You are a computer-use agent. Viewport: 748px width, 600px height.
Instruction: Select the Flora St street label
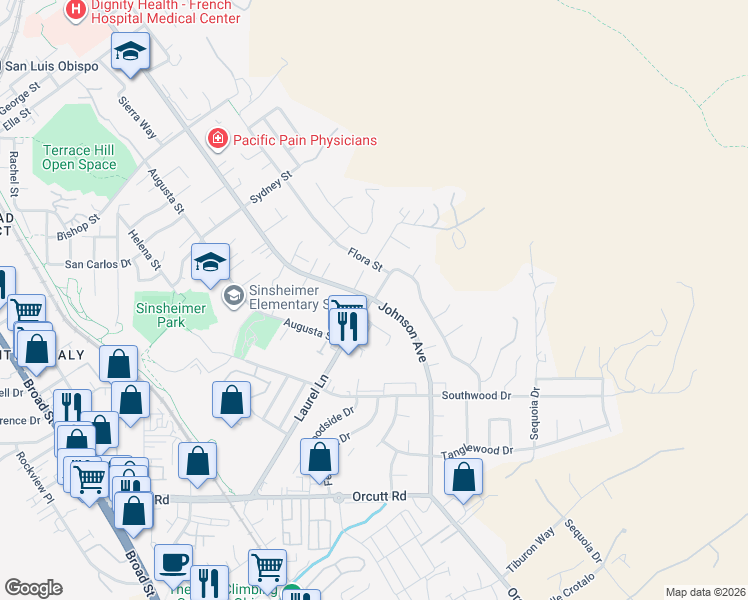(365, 259)
